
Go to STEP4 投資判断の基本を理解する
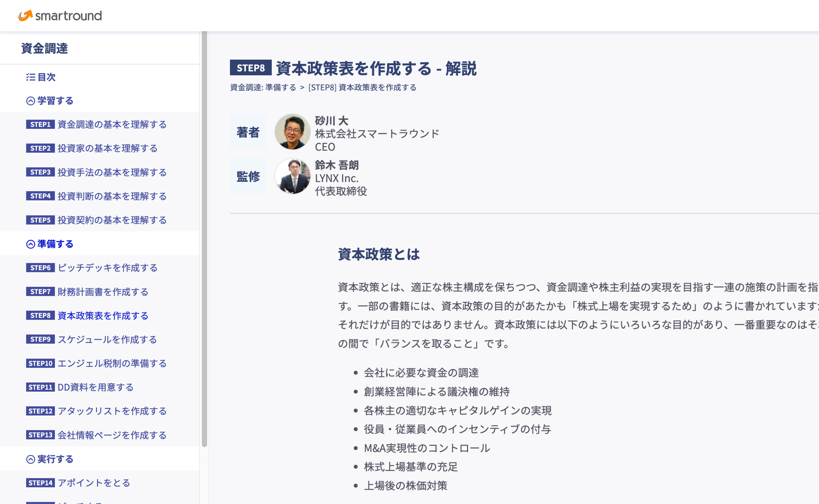(x=112, y=196)
